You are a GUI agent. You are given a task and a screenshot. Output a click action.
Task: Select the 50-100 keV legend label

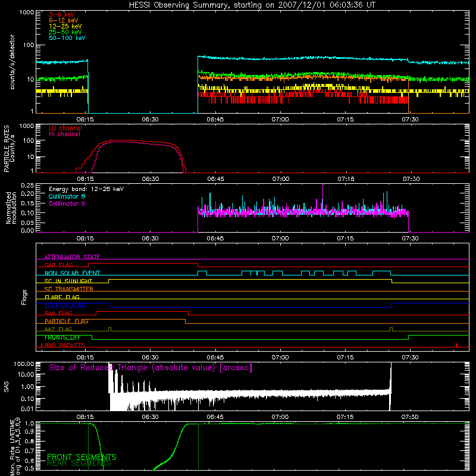67,38
